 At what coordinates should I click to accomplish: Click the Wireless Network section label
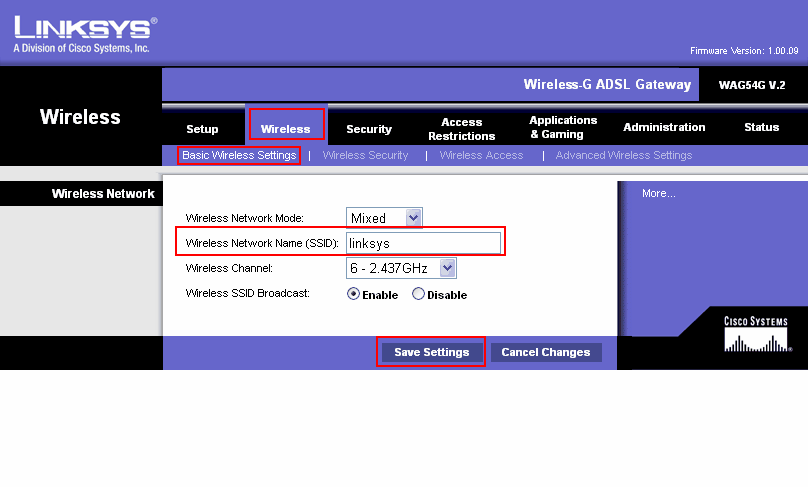tap(103, 194)
